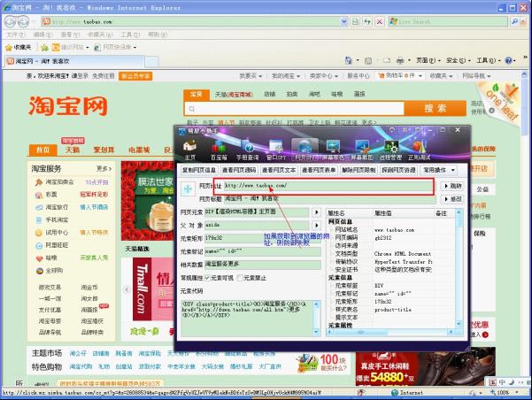Click the 查看网页源码 button

coord(239,170)
